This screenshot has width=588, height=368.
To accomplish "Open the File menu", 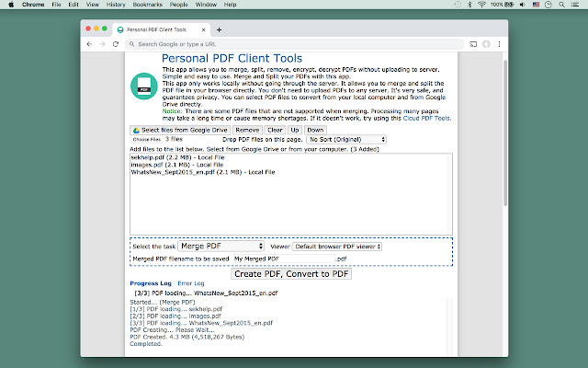I will [x=56, y=5].
